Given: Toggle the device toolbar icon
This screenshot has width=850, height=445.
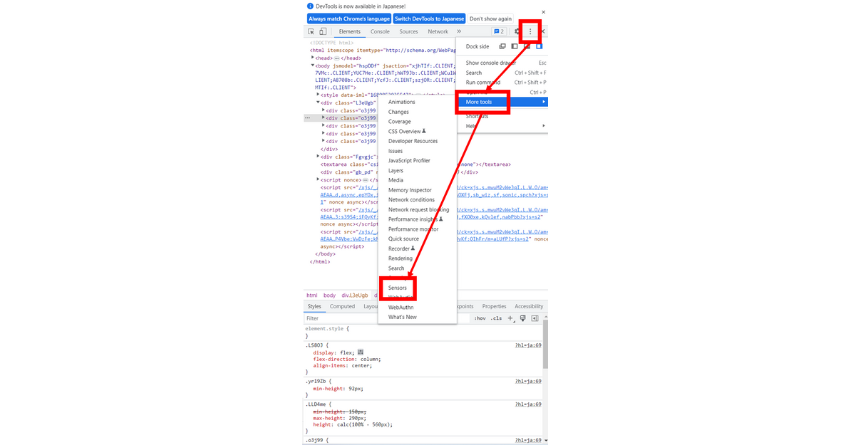Looking at the screenshot, I should click(x=323, y=31).
